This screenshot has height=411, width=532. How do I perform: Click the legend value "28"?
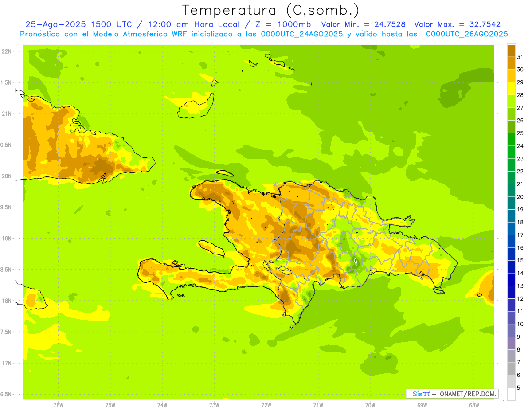coord(520,94)
